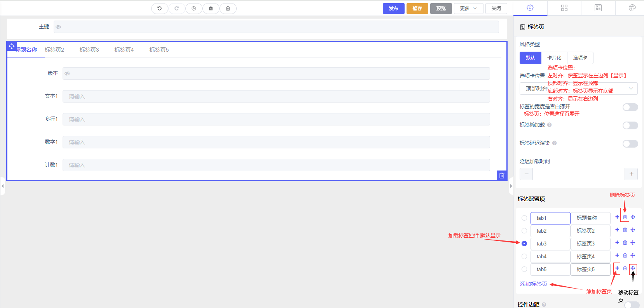Collapse the right panel with arrow handle

tap(511, 186)
